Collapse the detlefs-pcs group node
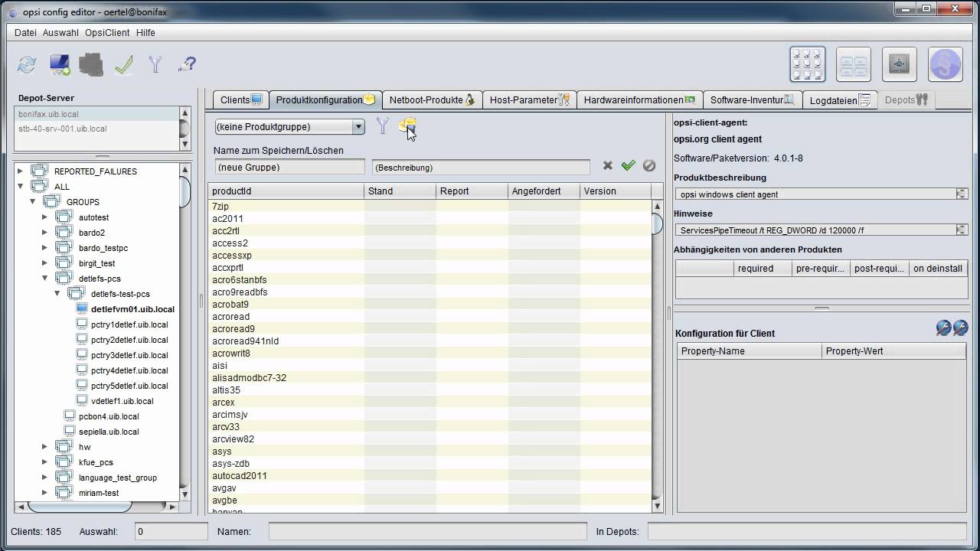 [x=45, y=279]
